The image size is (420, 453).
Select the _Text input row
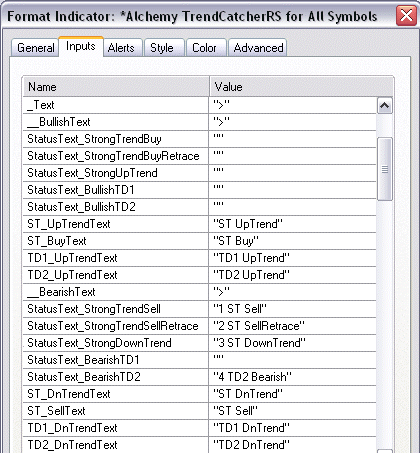(199, 105)
